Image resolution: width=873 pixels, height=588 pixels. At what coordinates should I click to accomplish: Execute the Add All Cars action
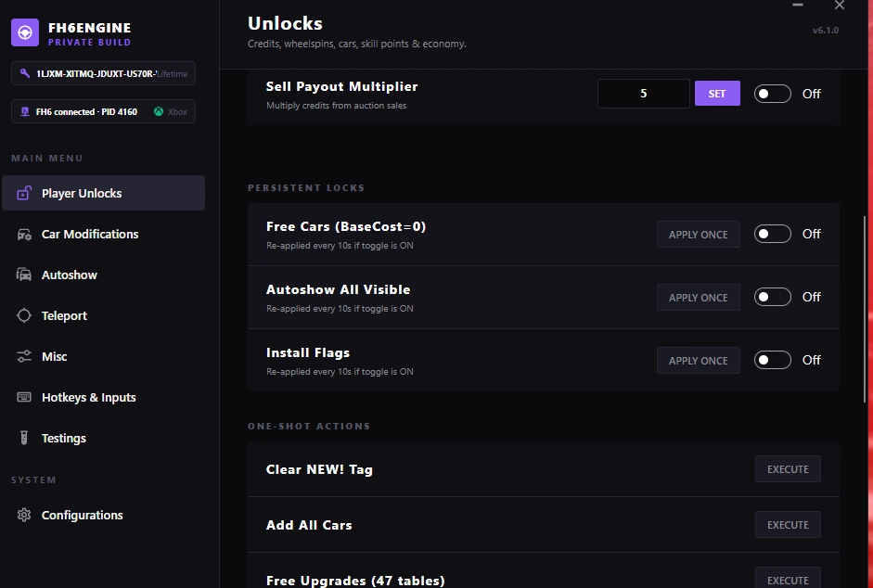coord(788,525)
